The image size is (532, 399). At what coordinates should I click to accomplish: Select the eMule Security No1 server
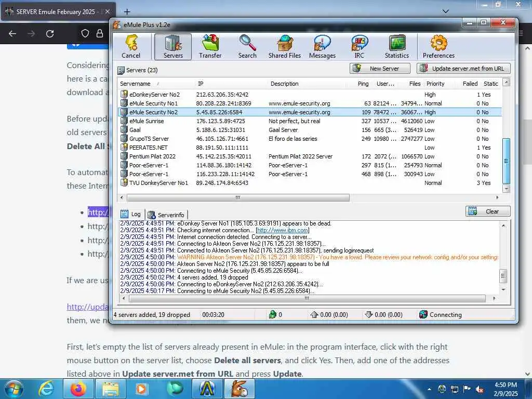(310, 103)
